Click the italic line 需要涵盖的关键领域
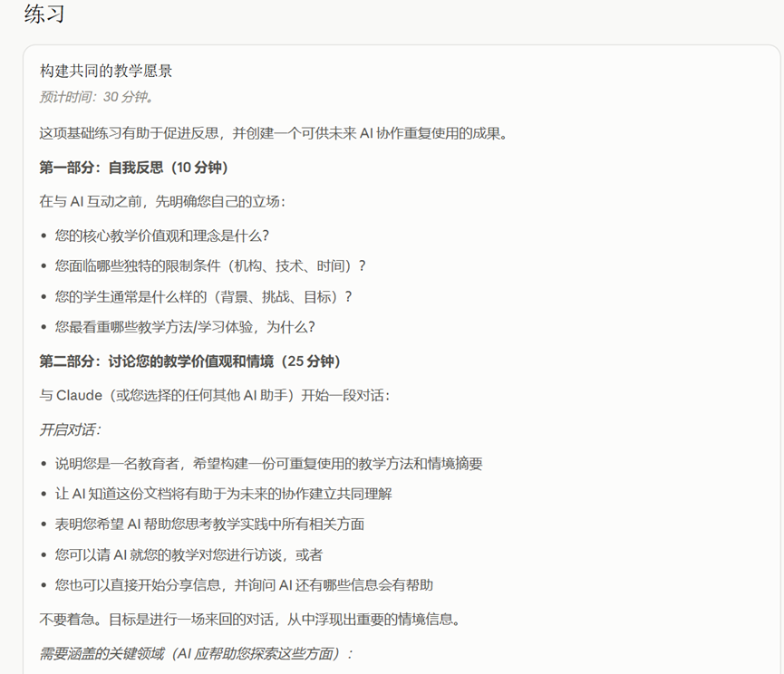 (x=197, y=653)
